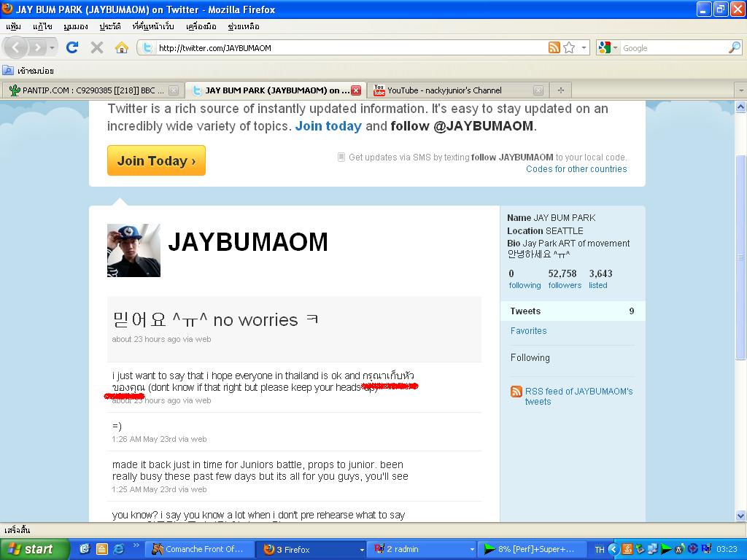The width and height of the screenshot is (747, 560).
Task: Open the Windows start menu
Action: 34,549
